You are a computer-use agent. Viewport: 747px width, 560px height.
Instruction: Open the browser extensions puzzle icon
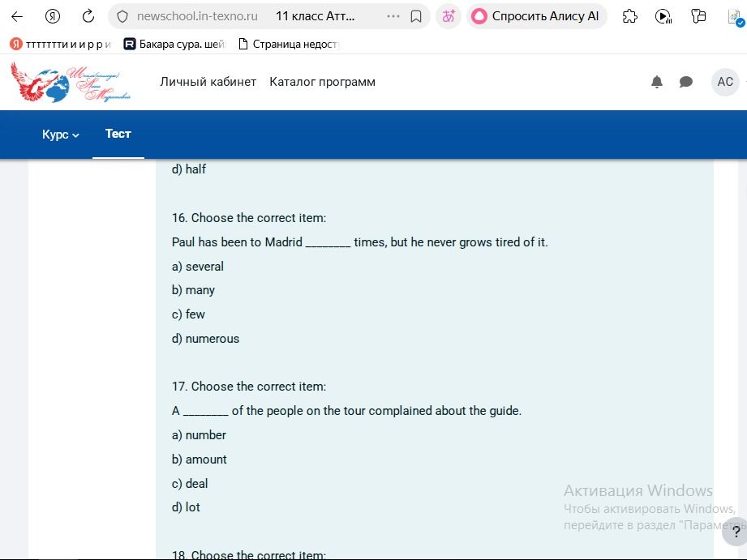(630, 17)
